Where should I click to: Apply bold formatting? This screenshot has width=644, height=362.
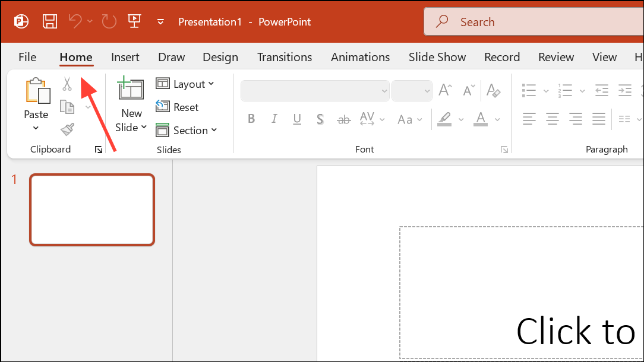tap(251, 119)
